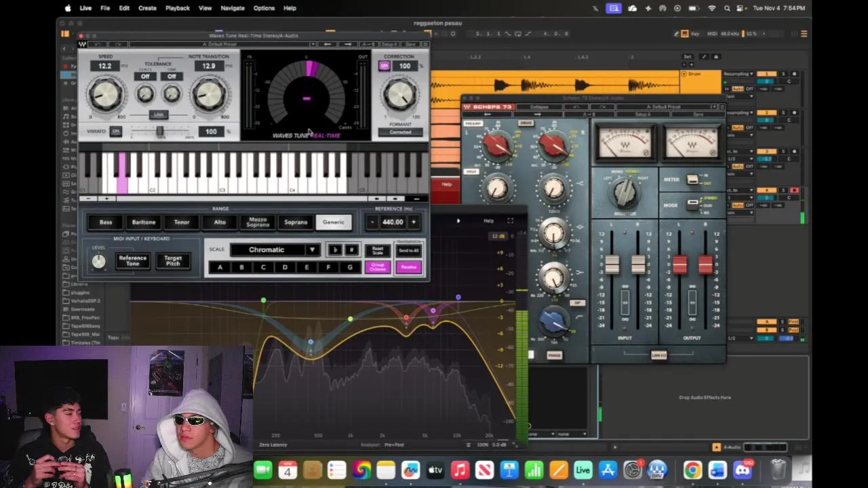
Task: Toggle the Preamp button in Scheps 73
Action: (473, 123)
